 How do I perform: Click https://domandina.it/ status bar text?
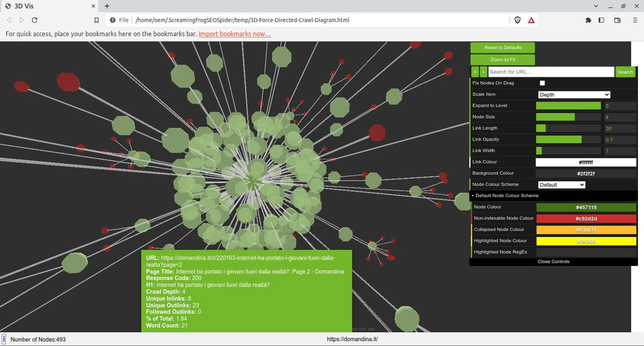[x=352, y=339]
